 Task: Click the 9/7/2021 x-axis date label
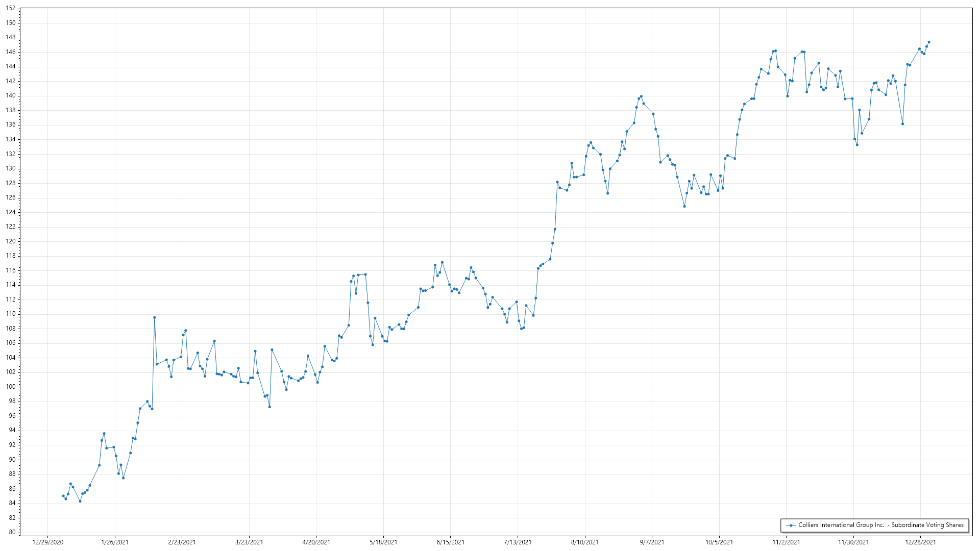652,542
